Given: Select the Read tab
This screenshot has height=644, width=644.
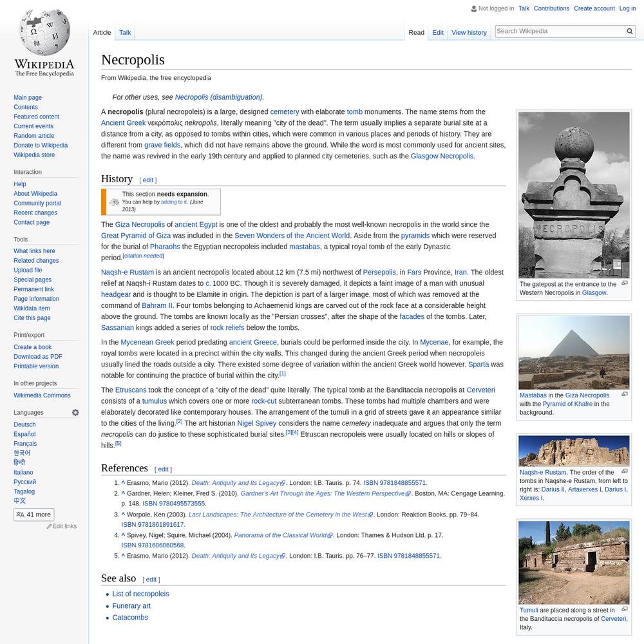Looking at the screenshot, I should (x=416, y=32).
